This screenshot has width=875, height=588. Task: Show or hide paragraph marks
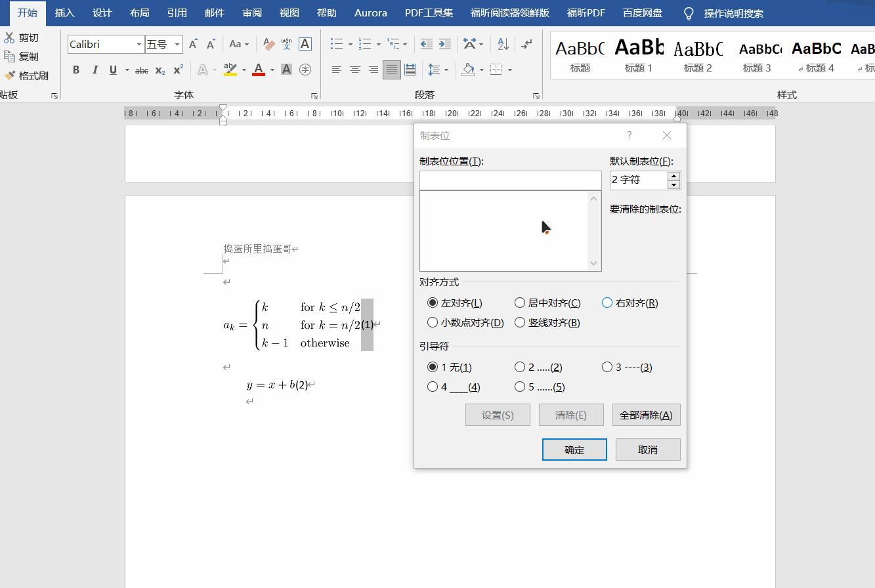[526, 44]
